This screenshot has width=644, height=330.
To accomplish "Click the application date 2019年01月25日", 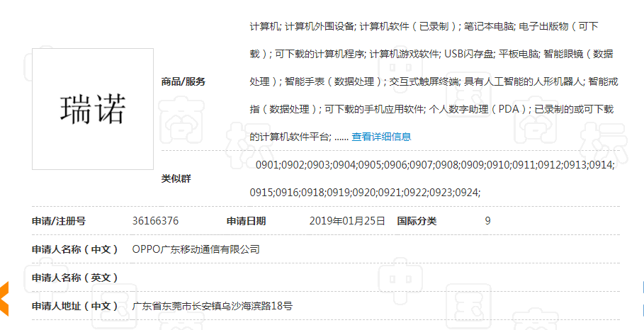I will (x=347, y=221).
